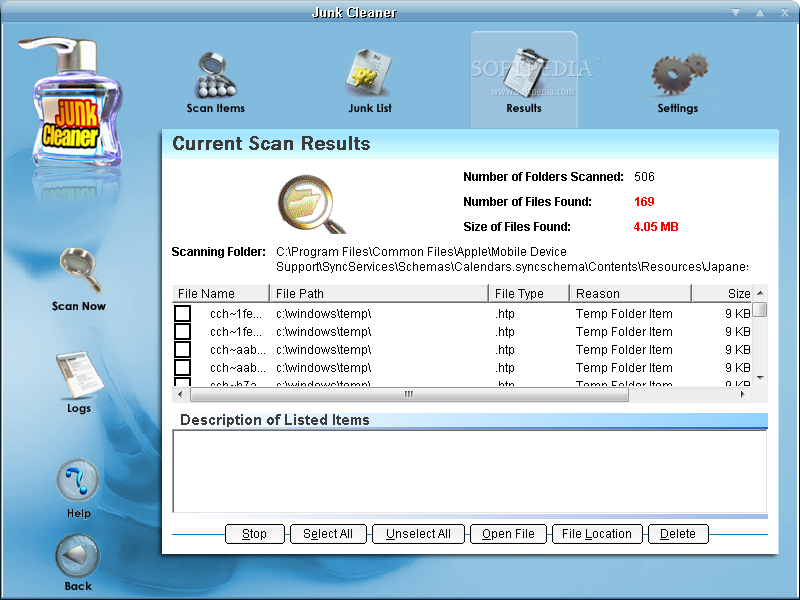
Task: Start scan with Scan Now magnifier
Action: click(x=81, y=270)
